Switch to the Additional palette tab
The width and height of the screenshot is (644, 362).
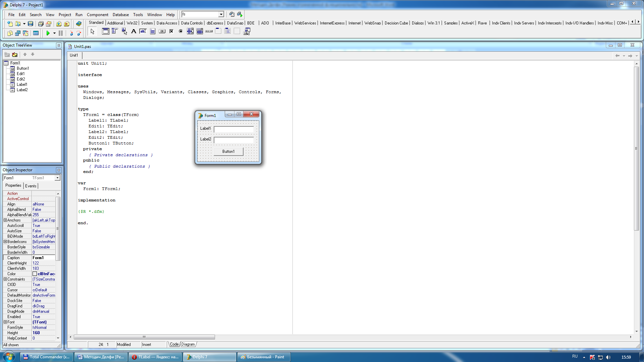[115, 23]
